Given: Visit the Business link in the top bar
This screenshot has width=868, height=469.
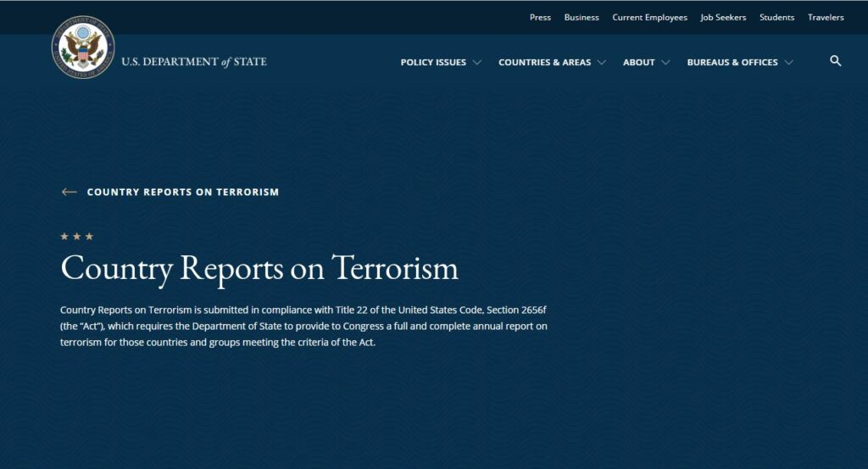Looking at the screenshot, I should [581, 17].
